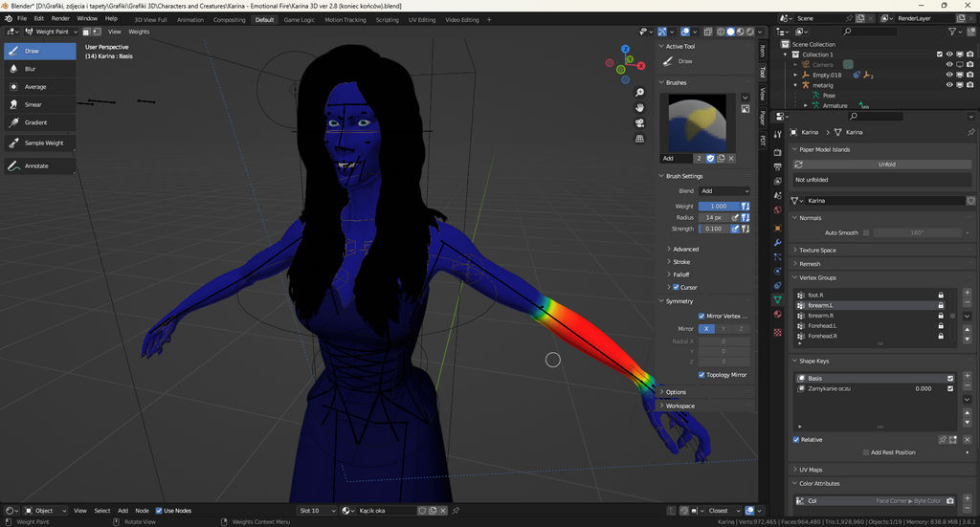Enable mirror on X axis
Viewport: 980px width, 527px height.
(706, 329)
